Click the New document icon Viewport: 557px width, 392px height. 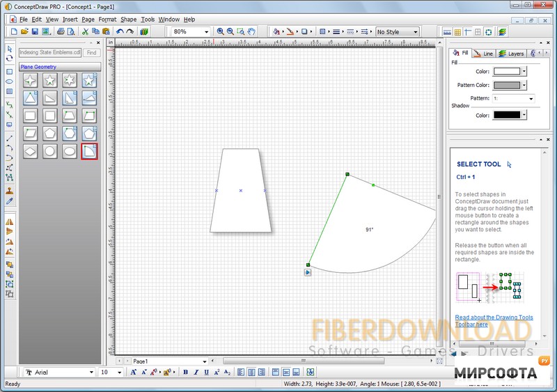14,31
